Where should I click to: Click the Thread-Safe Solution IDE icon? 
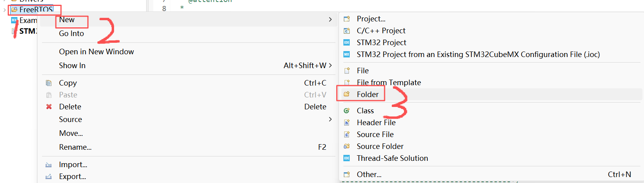(x=347, y=158)
